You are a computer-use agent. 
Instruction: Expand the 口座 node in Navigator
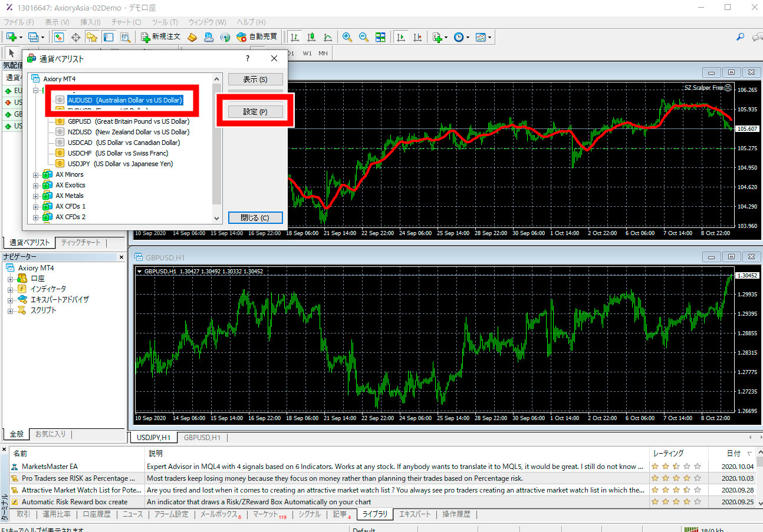click(10, 279)
